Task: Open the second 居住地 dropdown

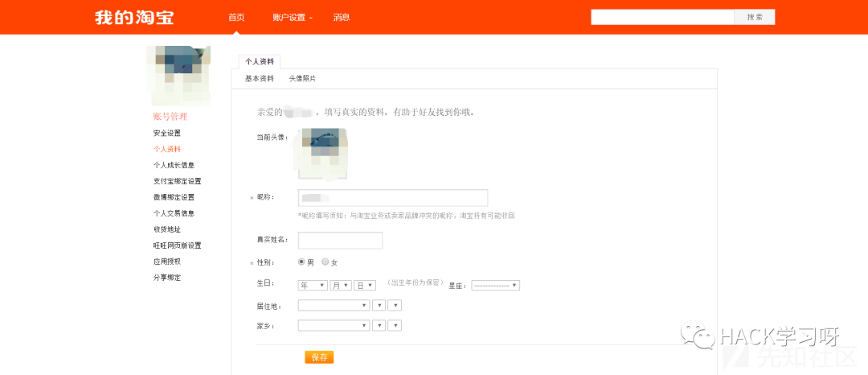Action: tap(379, 305)
